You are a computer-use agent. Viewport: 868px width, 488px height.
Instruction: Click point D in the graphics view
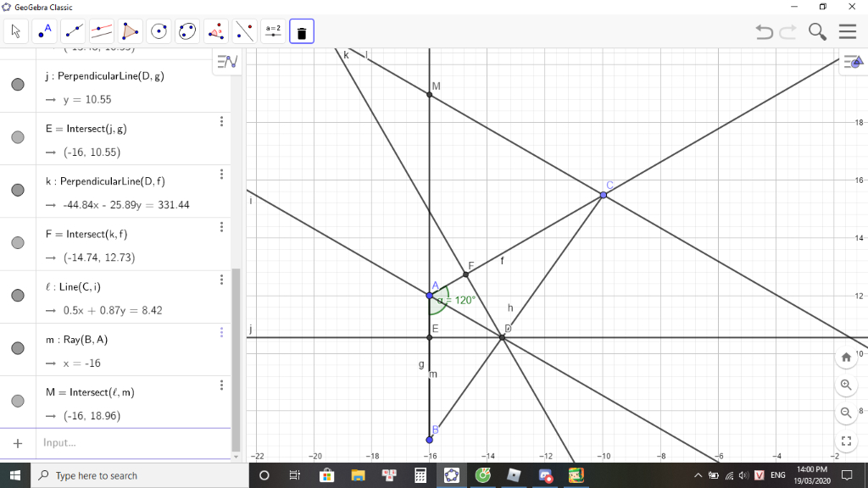click(x=502, y=337)
